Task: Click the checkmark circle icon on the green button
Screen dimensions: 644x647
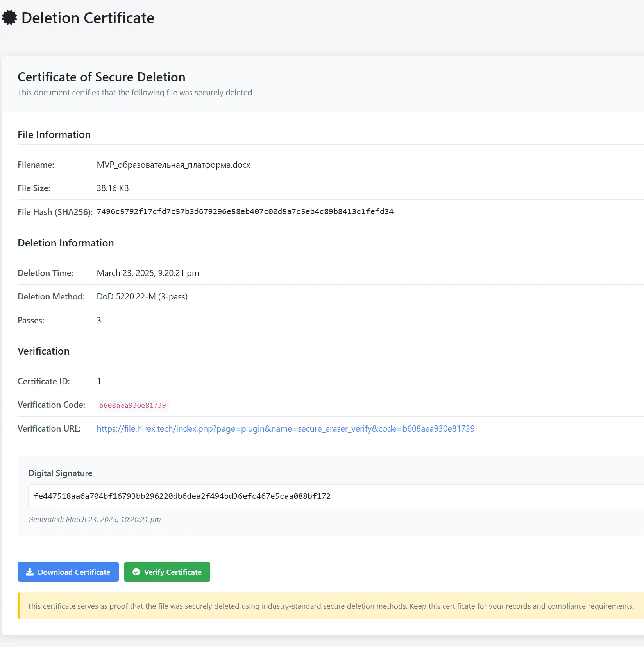Action: click(x=136, y=572)
